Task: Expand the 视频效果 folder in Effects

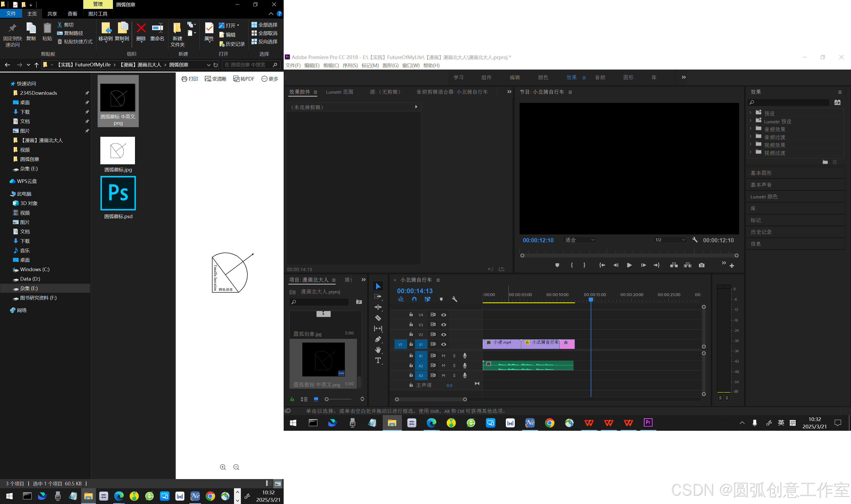Action: (750, 145)
